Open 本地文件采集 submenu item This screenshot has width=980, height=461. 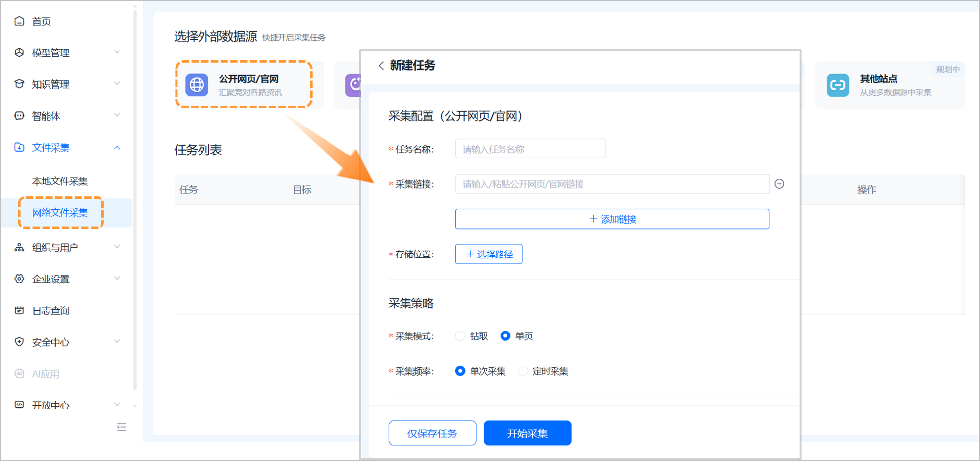(x=60, y=181)
